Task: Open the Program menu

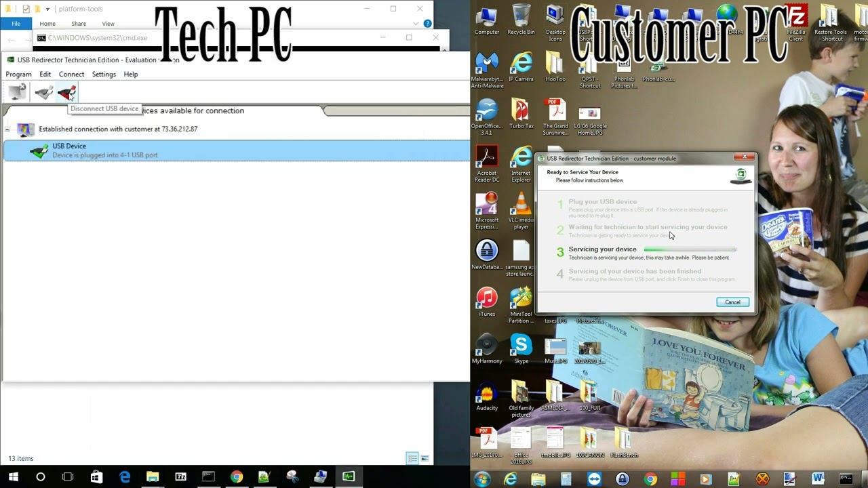Action: pyautogui.click(x=18, y=74)
